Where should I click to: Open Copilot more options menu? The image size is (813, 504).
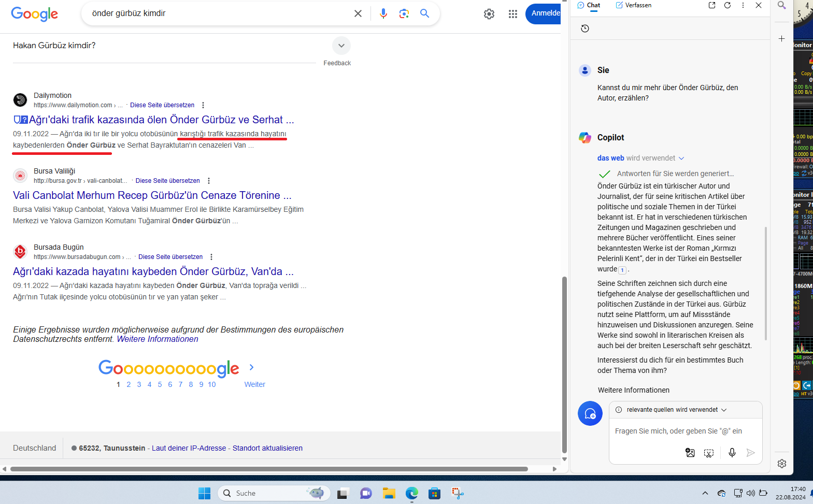(x=743, y=5)
